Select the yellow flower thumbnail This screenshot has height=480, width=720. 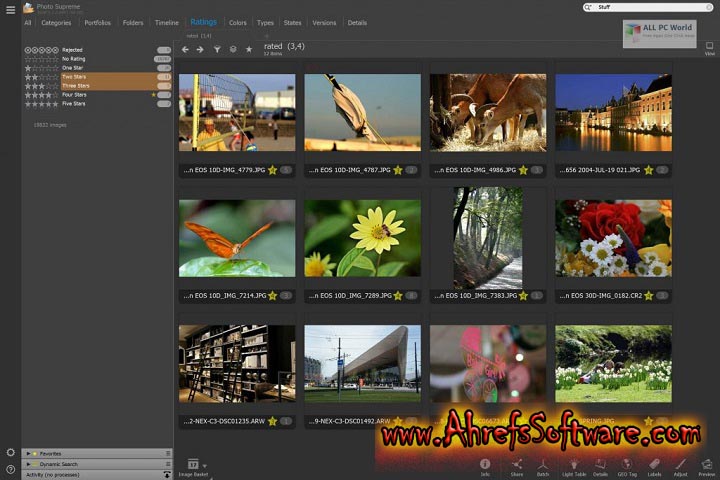click(x=362, y=238)
